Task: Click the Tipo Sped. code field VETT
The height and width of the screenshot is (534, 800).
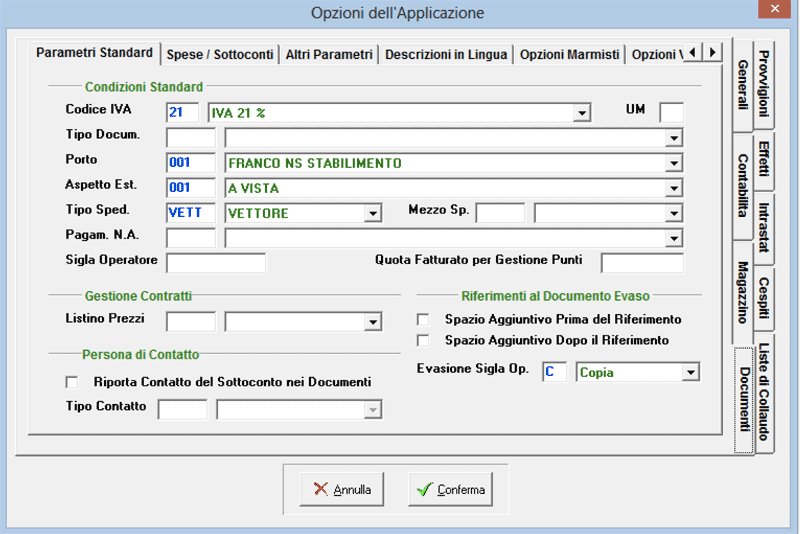Action: (x=191, y=213)
